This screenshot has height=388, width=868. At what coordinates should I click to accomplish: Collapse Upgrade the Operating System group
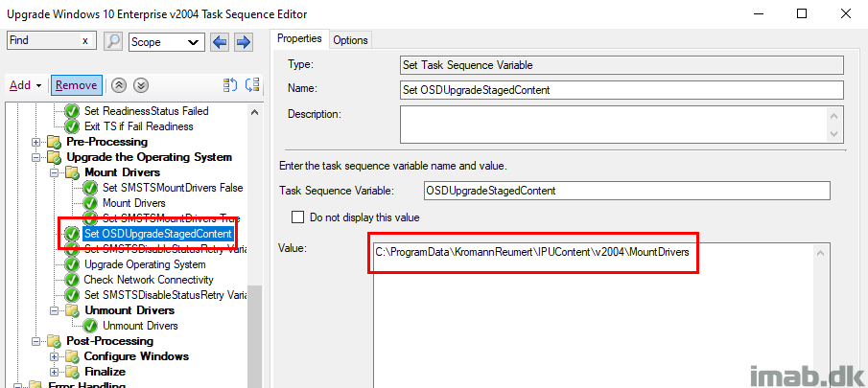[x=36, y=157]
